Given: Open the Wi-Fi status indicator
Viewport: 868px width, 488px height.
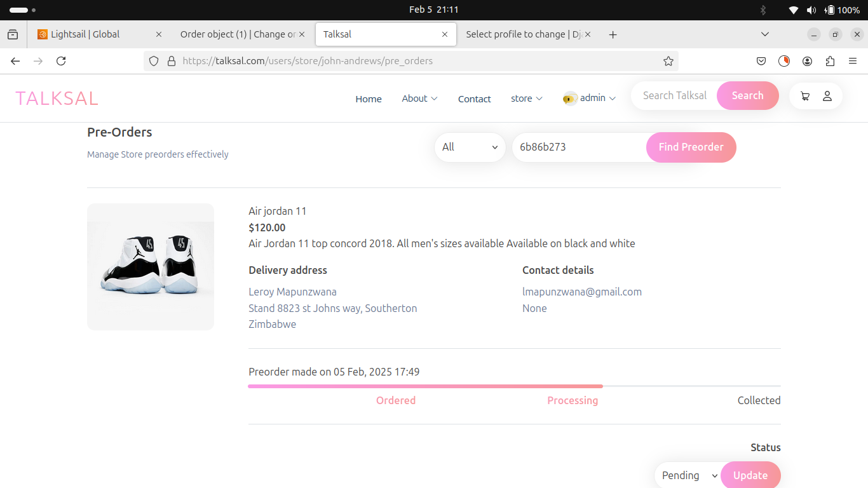Looking at the screenshot, I should pos(793,10).
